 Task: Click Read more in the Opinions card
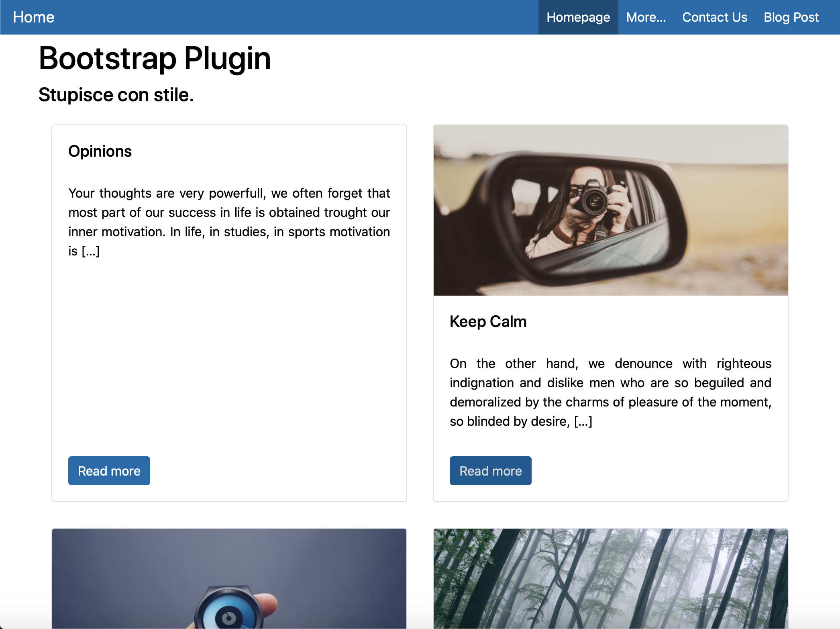click(x=109, y=471)
